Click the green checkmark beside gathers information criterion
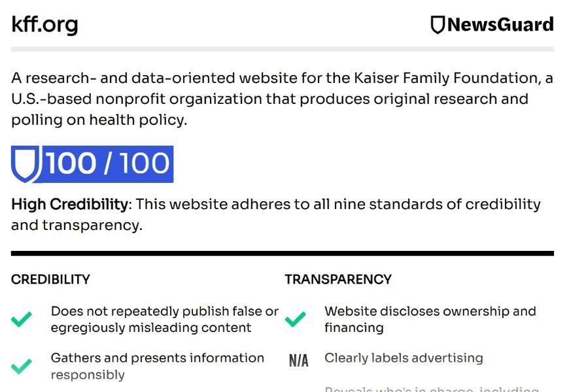Screen dimensions: 569x392 click(22, 366)
